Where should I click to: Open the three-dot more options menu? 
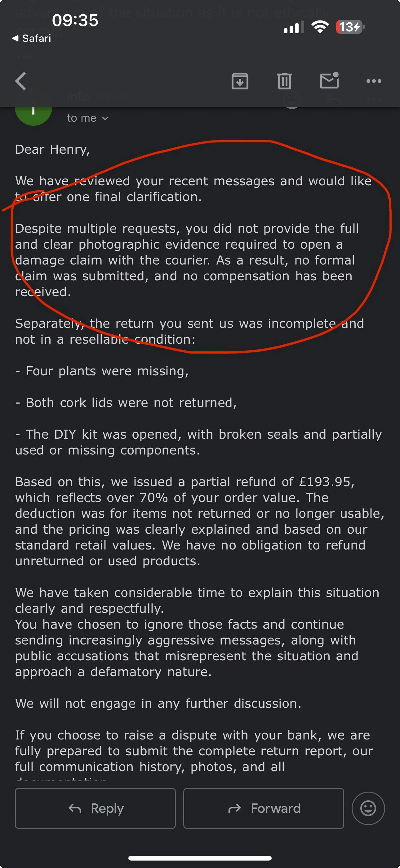point(373,81)
